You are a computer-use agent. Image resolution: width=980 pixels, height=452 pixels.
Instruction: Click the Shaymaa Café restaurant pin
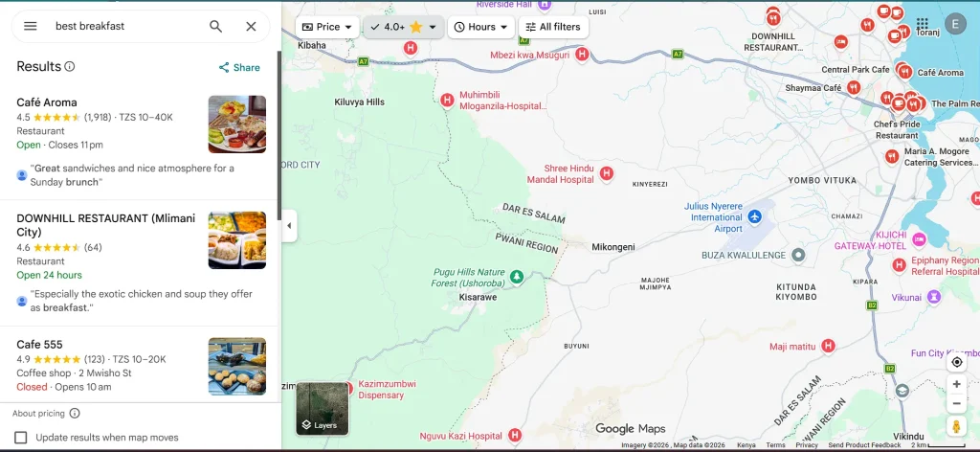point(854,87)
